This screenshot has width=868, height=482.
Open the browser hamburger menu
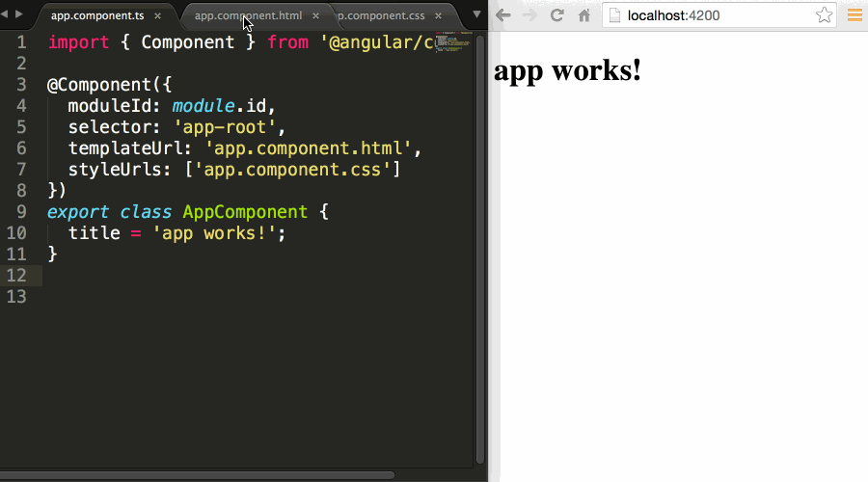pyautogui.click(x=854, y=15)
